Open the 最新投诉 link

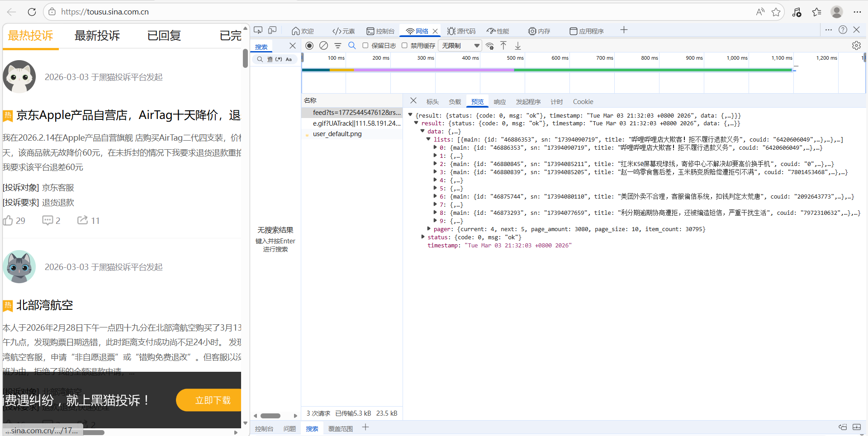tap(97, 36)
